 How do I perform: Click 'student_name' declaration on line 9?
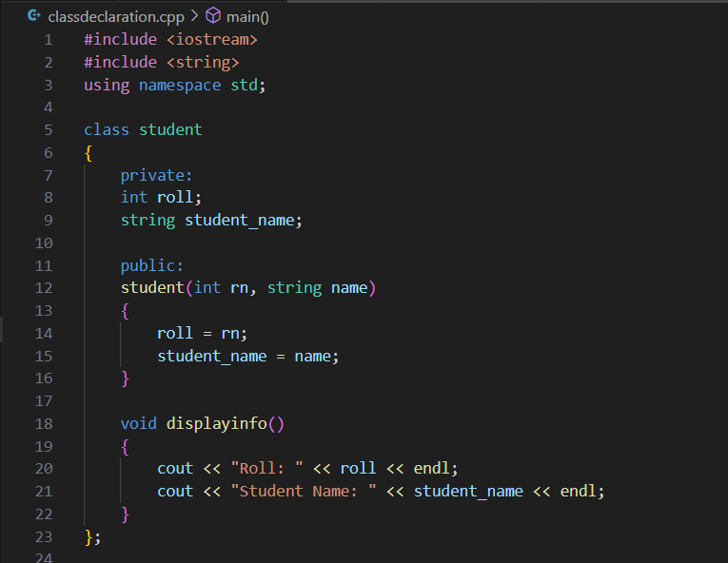tap(239, 221)
